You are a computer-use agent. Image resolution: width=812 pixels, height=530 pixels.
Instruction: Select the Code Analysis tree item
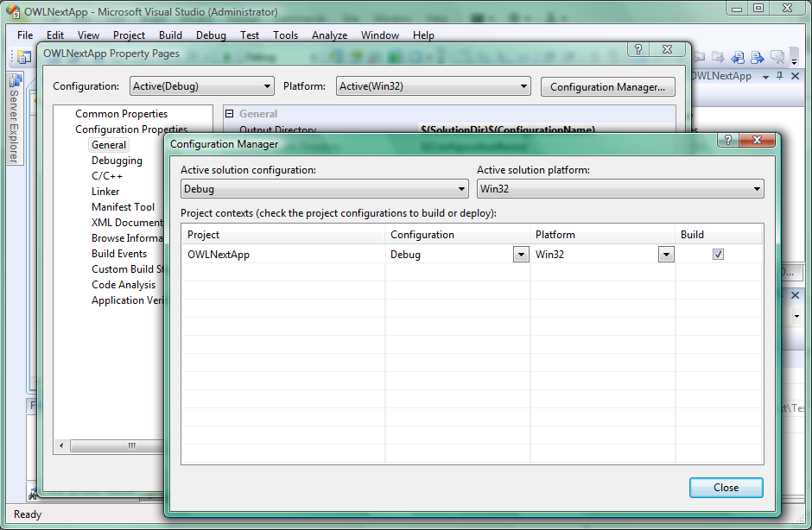pyautogui.click(x=124, y=285)
